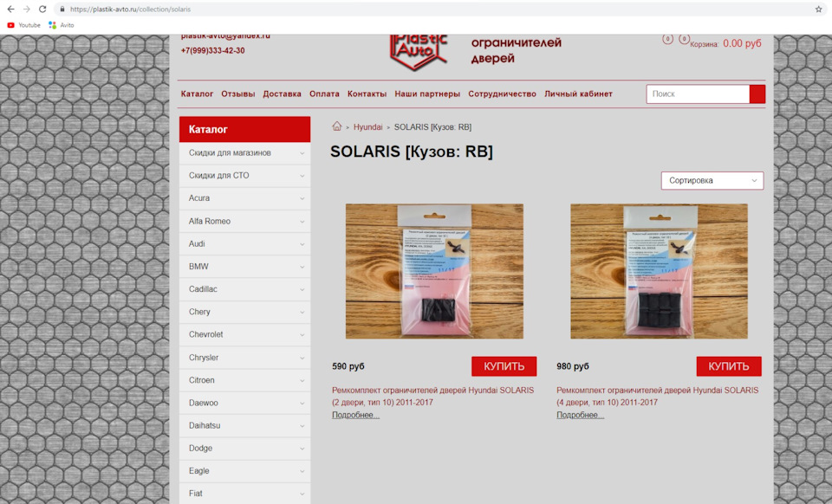Expand the Chevrolet category chevron
The height and width of the screenshot is (504, 832).
click(302, 335)
